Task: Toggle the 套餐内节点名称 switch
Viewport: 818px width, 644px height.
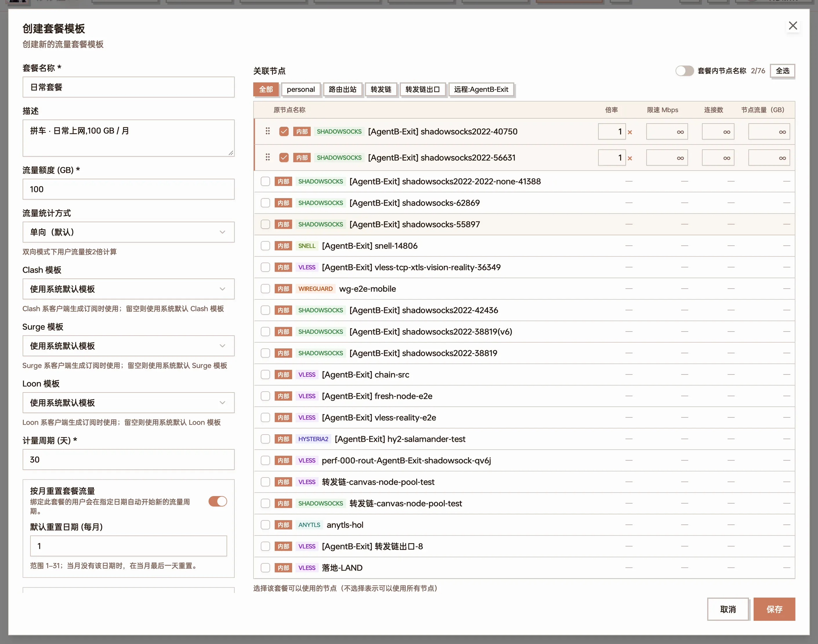Action: 685,70
